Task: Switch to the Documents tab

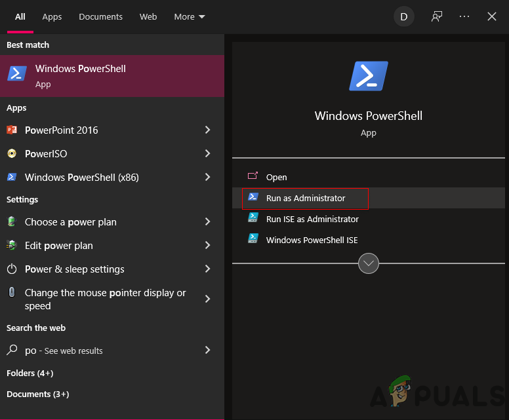Action: (x=100, y=17)
